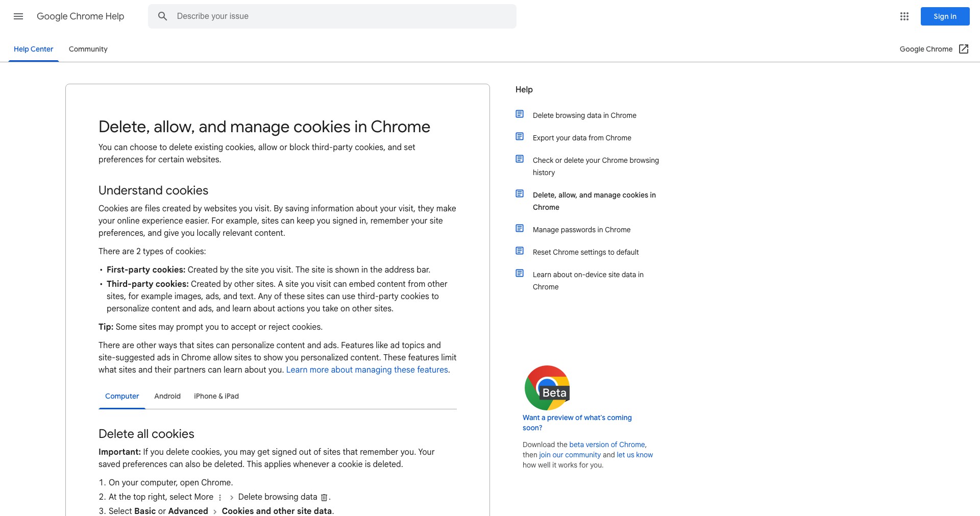Select the iPhone & iPad tab
Image resolution: width=980 pixels, height=516 pixels.
(x=216, y=396)
